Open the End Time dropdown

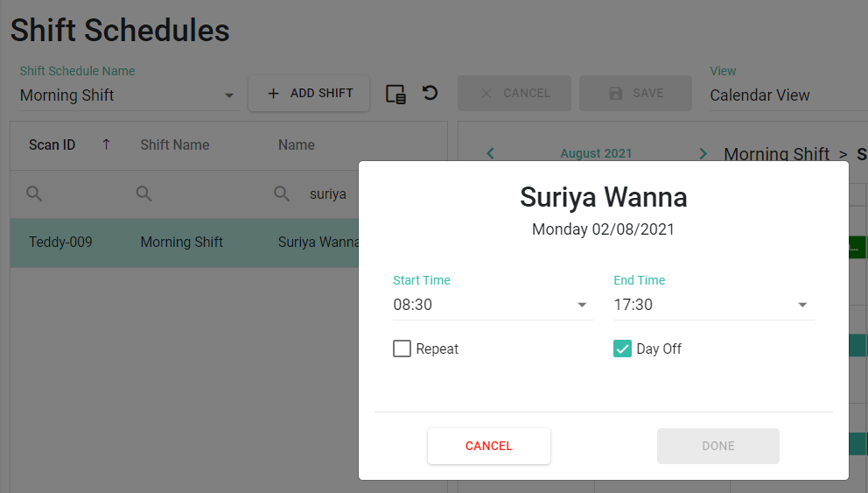pyautogui.click(x=713, y=305)
